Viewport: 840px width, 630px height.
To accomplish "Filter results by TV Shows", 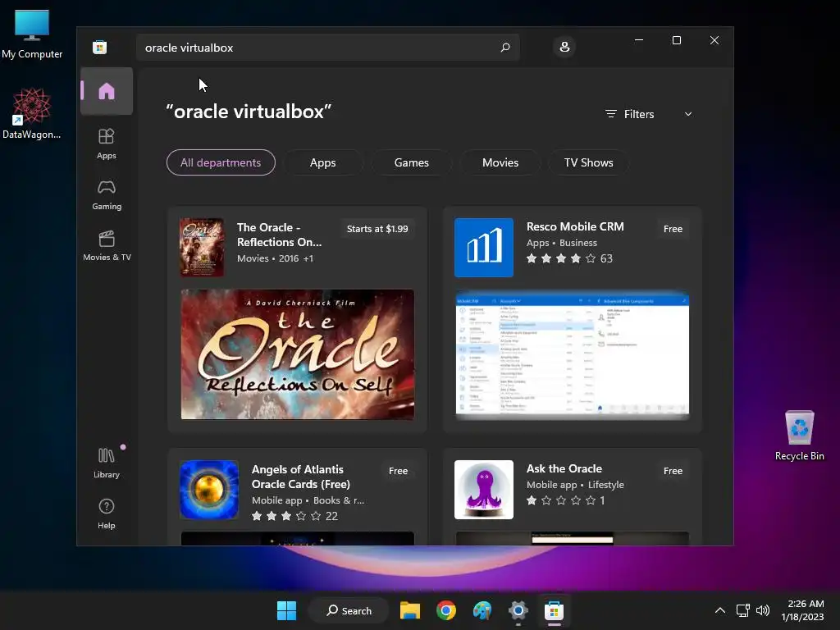I will point(588,162).
